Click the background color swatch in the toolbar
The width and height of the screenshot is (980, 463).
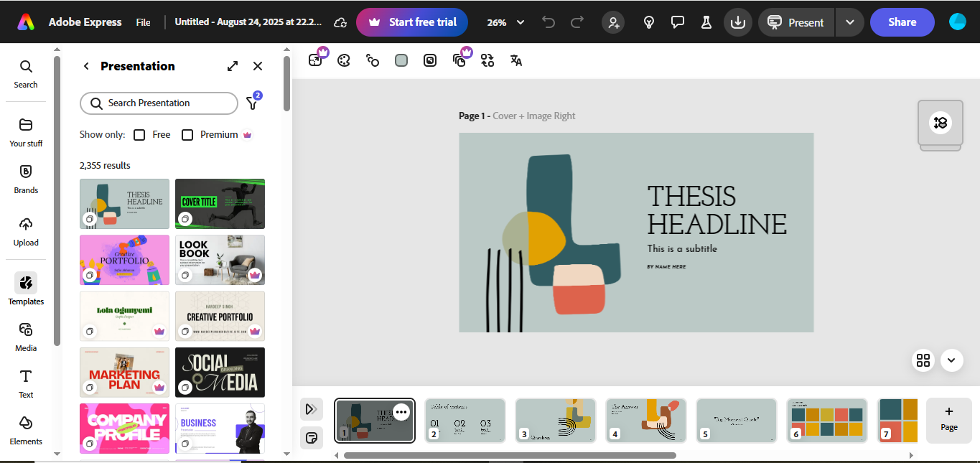point(401,60)
